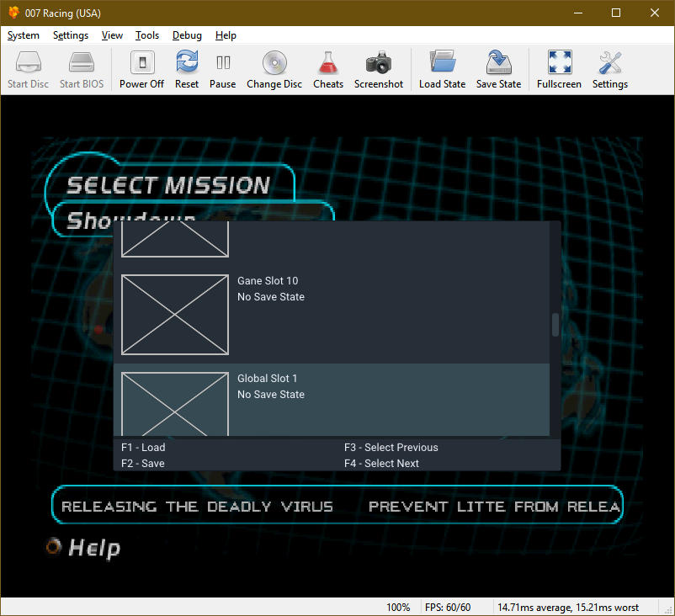This screenshot has height=616, width=675.
Task: Open the System menu
Action: pyautogui.click(x=24, y=35)
